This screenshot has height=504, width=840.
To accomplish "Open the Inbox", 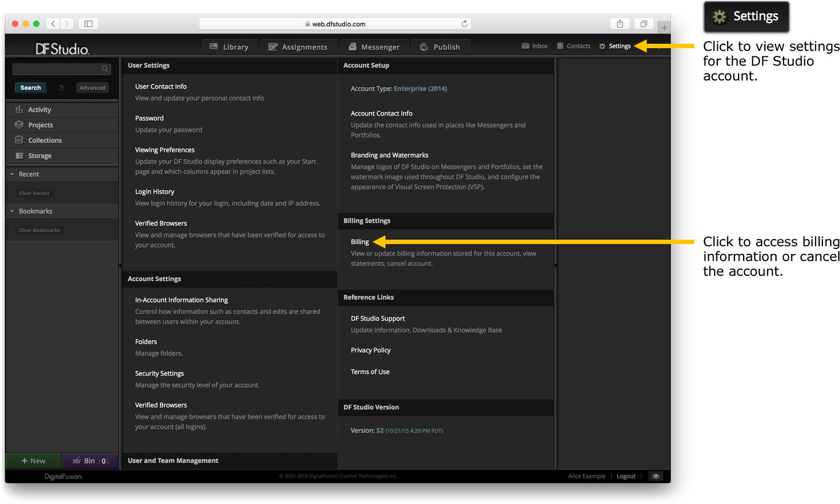I will (x=534, y=46).
